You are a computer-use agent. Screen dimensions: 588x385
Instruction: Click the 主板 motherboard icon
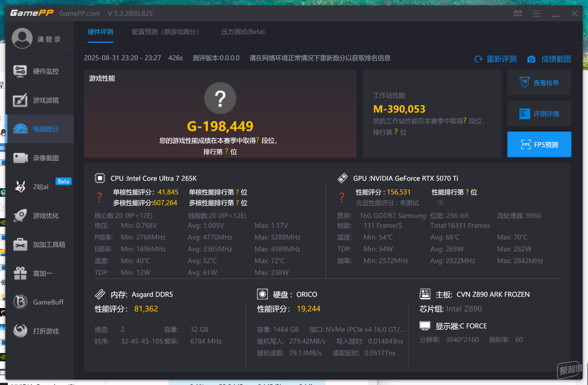(x=425, y=294)
